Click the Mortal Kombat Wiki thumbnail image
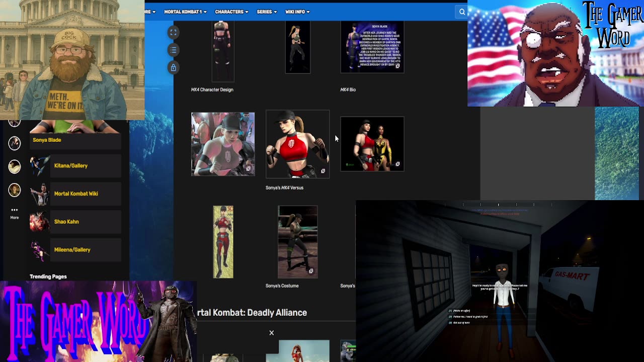This screenshot has height=362, width=644. point(40,194)
